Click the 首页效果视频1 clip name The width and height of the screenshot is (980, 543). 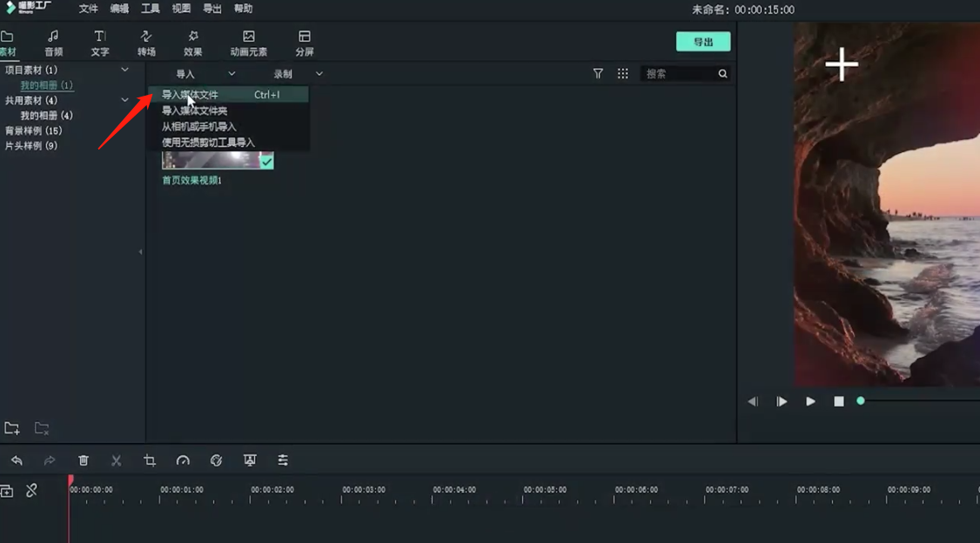click(x=191, y=180)
